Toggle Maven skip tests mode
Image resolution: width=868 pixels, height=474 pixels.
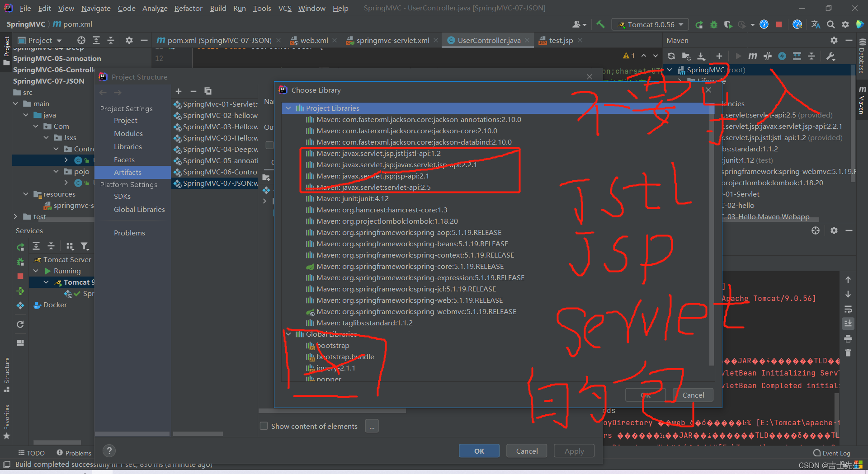click(x=782, y=56)
